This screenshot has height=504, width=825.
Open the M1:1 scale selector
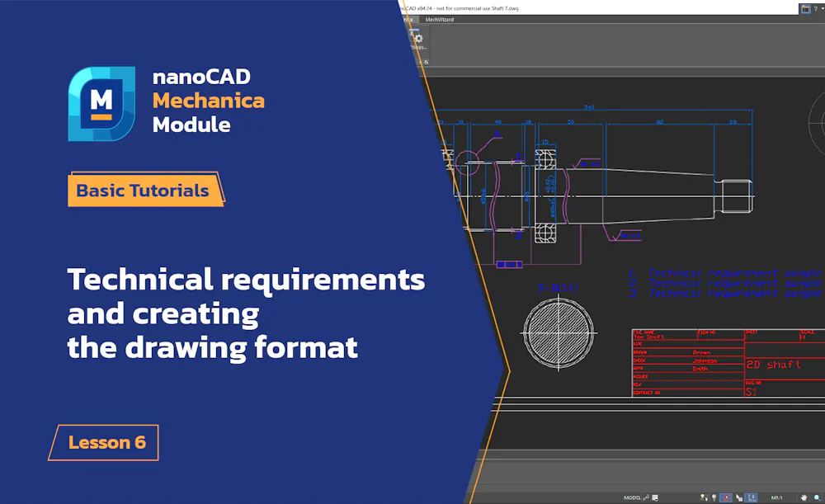(776, 497)
